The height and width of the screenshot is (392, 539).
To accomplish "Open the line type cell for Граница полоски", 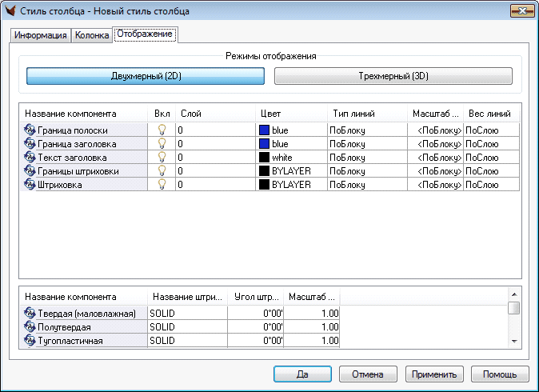I will [367, 130].
